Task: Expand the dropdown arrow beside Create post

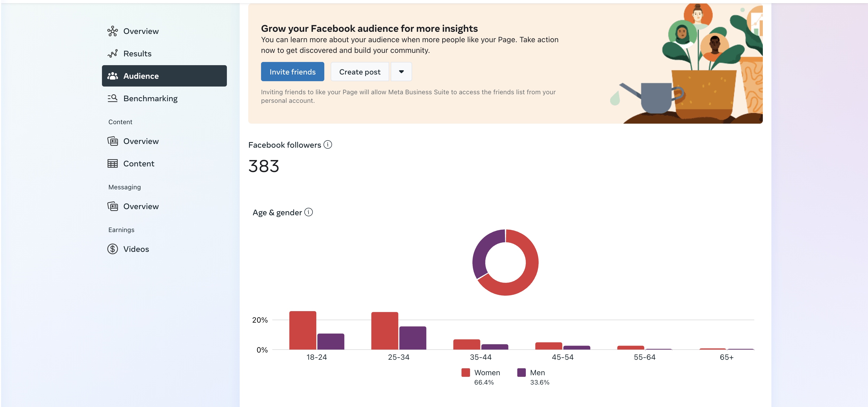Action: pyautogui.click(x=401, y=72)
